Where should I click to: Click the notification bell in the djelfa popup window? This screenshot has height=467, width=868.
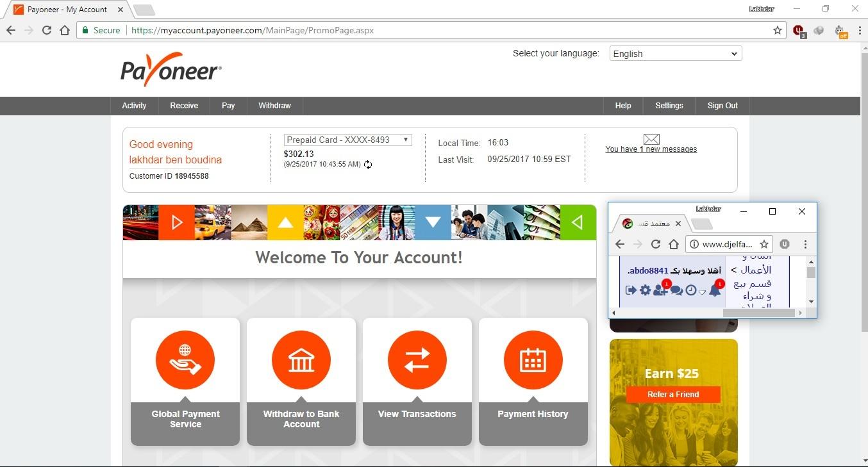pos(715,290)
